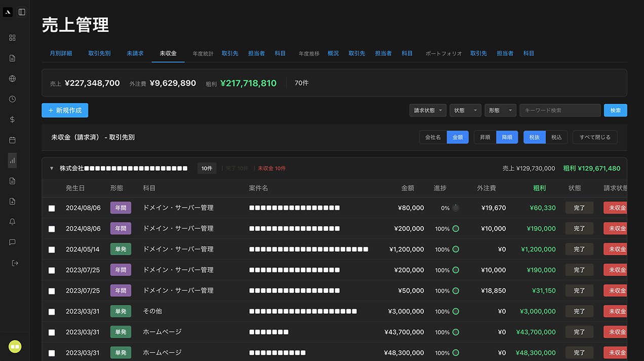Click the globe icon in sidebar
This screenshot has width=644, height=361.
coord(13,78)
